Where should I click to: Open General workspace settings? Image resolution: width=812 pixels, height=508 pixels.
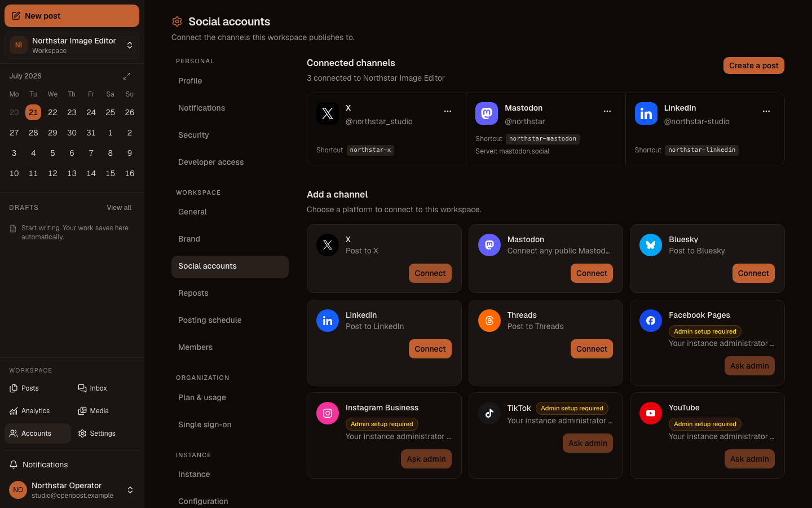(x=230, y=212)
